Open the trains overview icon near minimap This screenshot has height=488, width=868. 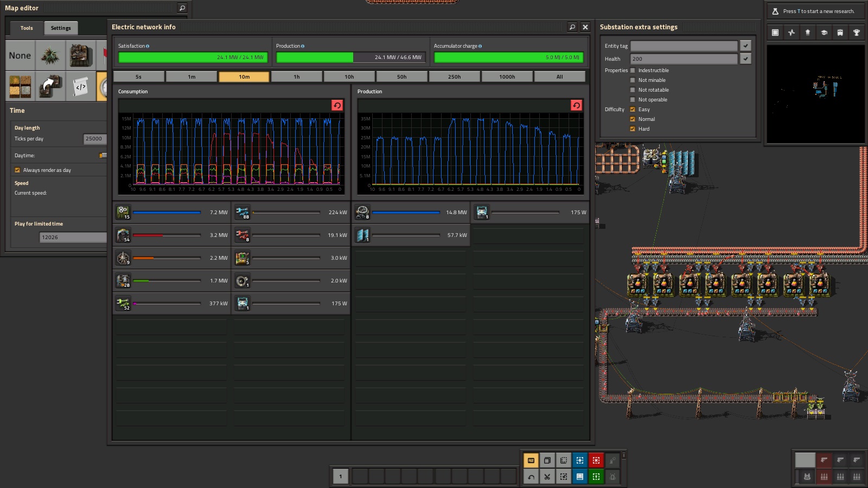click(840, 33)
